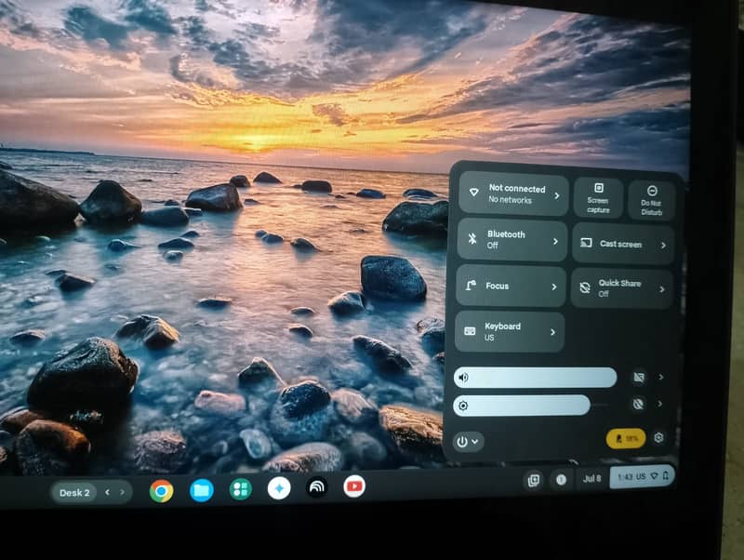Open the Quick Settings gear icon

(x=658, y=437)
